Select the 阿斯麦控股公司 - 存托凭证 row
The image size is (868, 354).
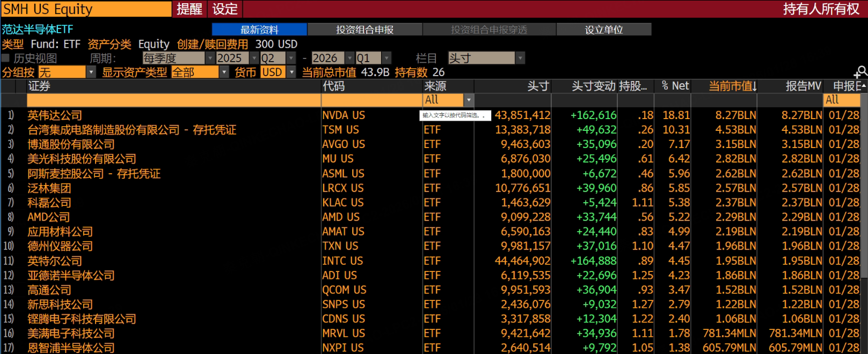coord(431,173)
